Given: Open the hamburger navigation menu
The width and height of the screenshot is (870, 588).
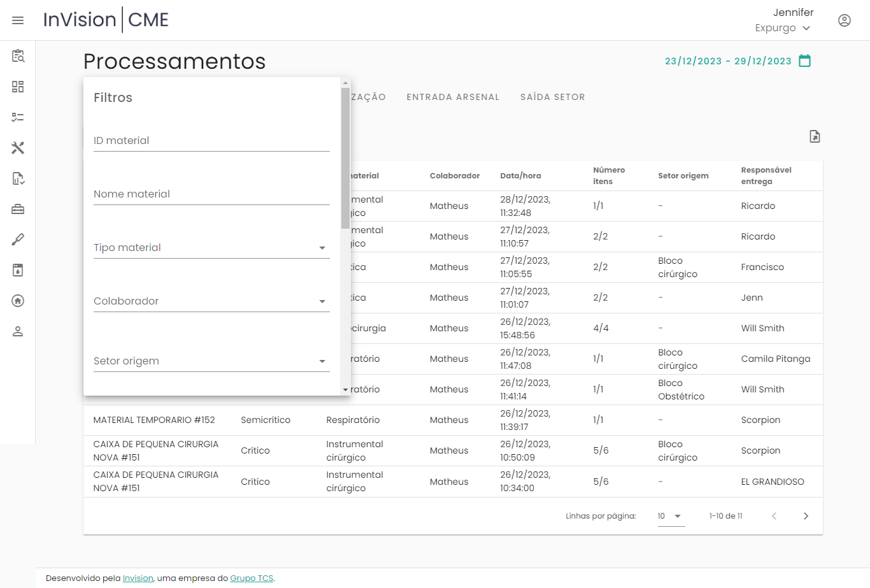Looking at the screenshot, I should (x=18, y=20).
